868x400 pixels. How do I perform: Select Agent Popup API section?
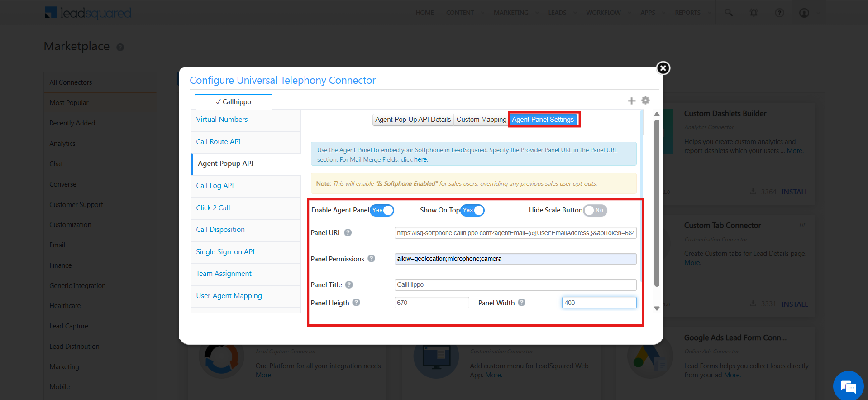point(246,164)
